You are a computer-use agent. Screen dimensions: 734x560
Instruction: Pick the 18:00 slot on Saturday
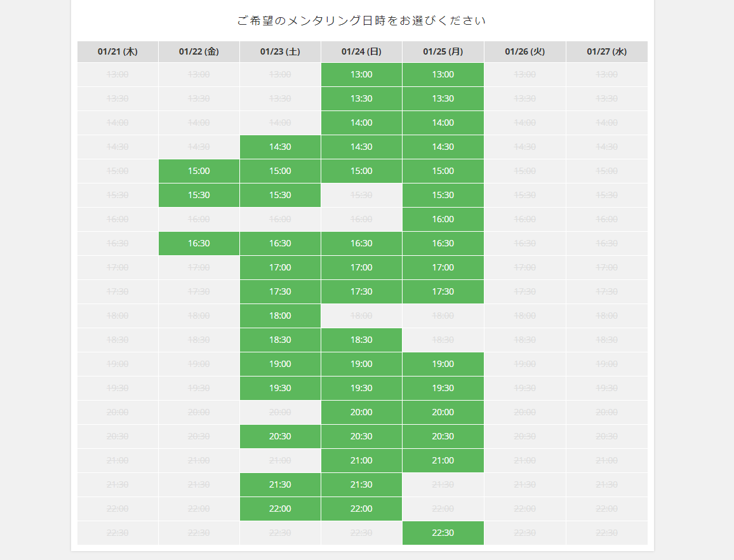click(280, 316)
